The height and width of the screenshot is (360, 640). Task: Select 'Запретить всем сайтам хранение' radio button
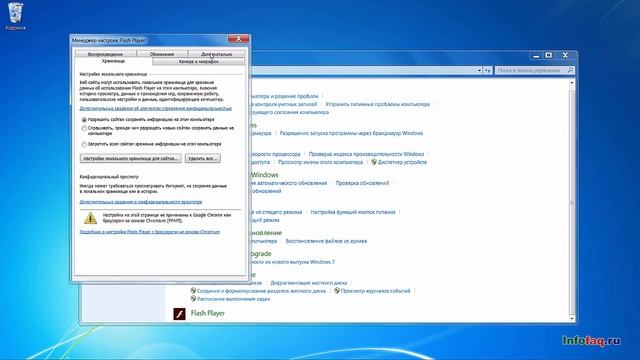pyautogui.click(x=84, y=144)
